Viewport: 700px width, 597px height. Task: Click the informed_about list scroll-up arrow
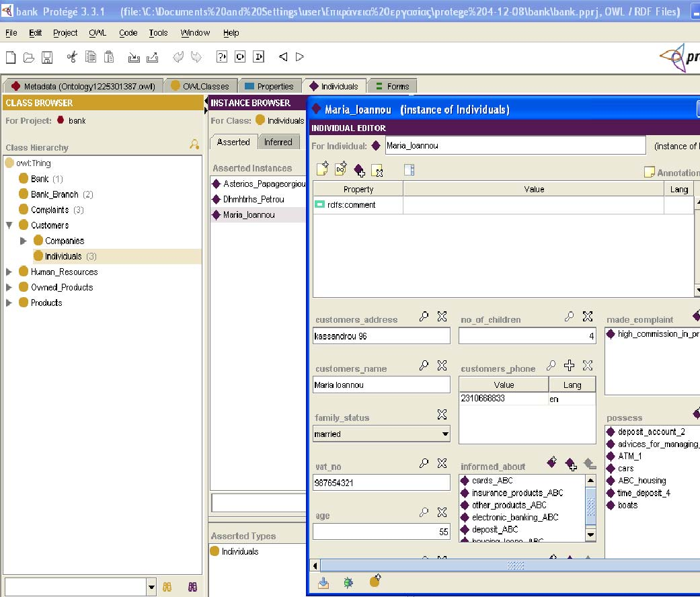(590, 481)
